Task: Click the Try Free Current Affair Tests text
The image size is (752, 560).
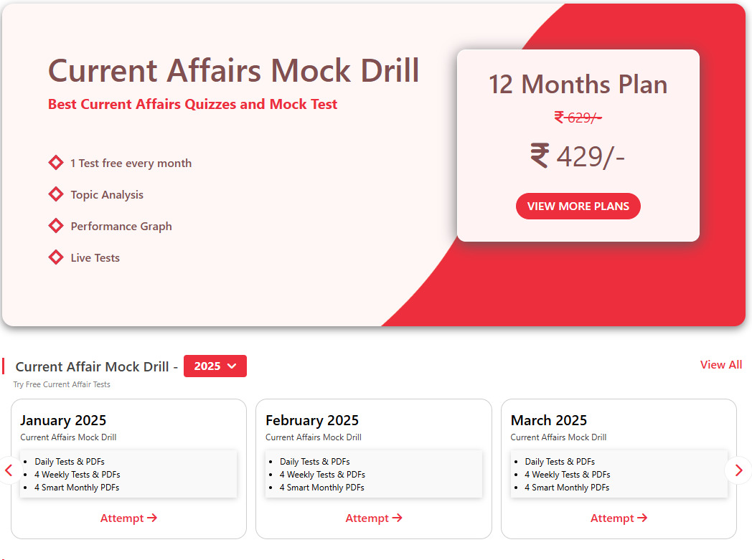Action: pyautogui.click(x=62, y=384)
